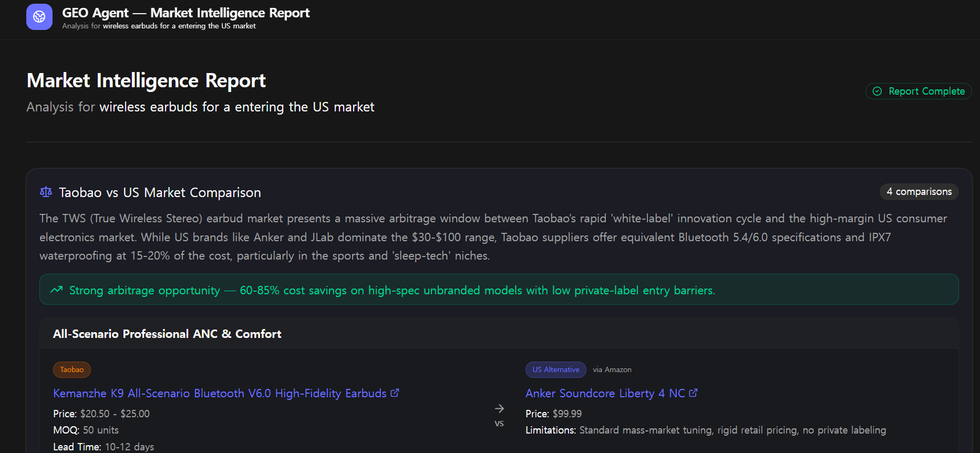Select 'All-Scenario Professional ANC & Comfort' heading
The image size is (980, 453).
point(167,334)
